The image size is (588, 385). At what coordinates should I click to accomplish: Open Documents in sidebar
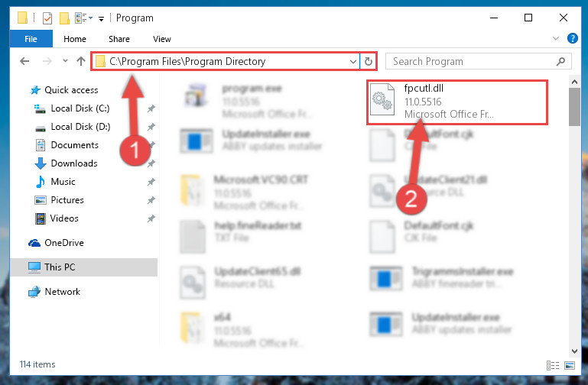(x=75, y=145)
